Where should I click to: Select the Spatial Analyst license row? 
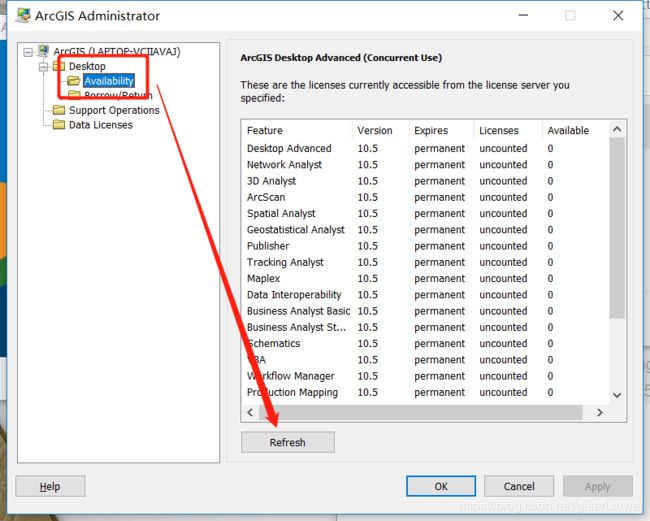coord(425,213)
